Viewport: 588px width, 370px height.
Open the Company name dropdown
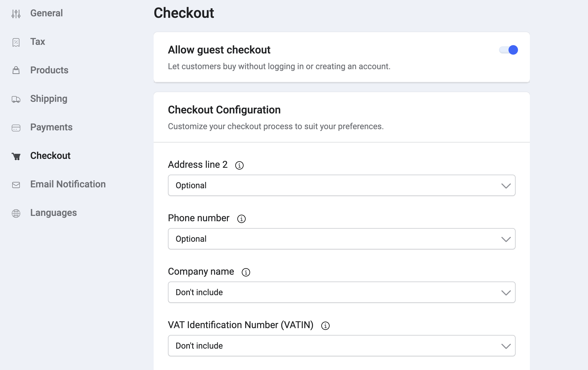point(341,292)
